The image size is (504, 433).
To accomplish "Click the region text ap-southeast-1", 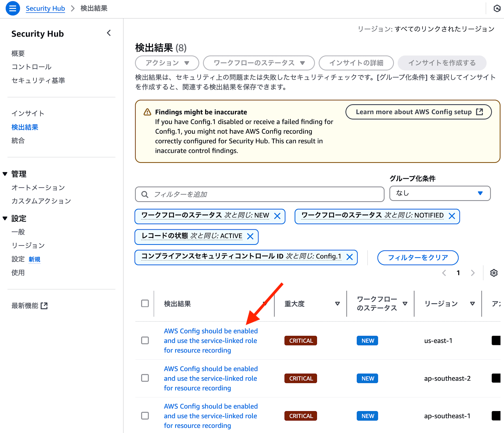I will 447,416.
